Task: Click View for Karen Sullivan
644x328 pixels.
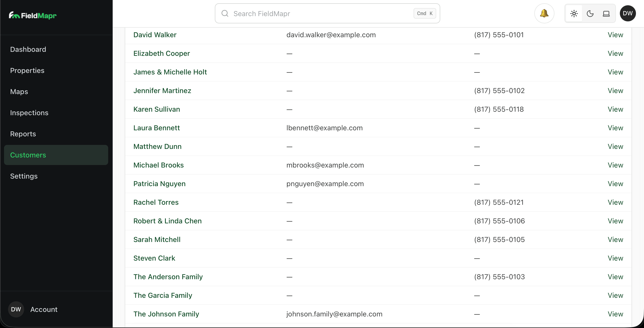Action: pos(615,109)
